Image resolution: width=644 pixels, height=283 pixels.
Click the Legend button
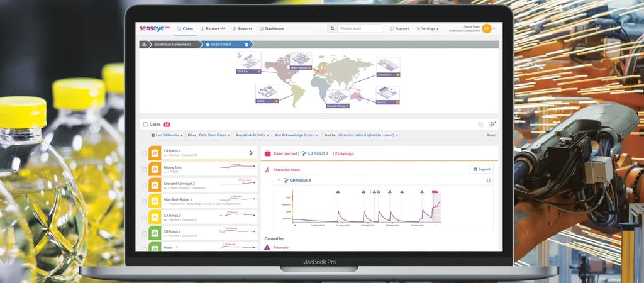482,169
